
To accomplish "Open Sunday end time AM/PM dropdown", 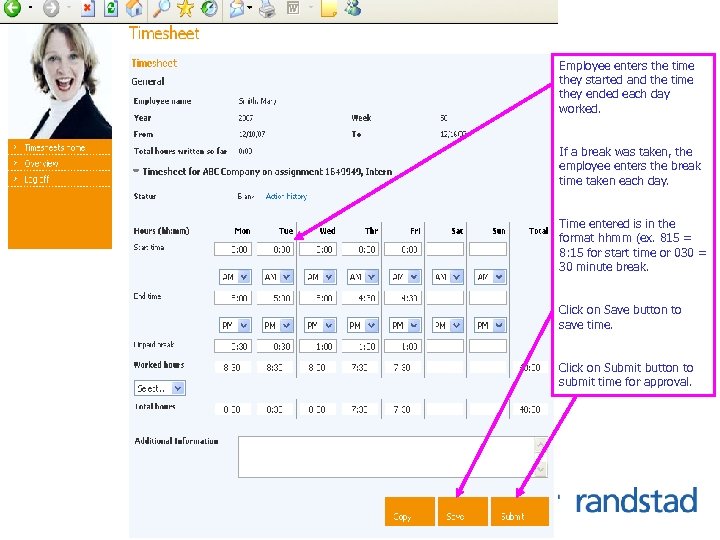I will [490, 325].
